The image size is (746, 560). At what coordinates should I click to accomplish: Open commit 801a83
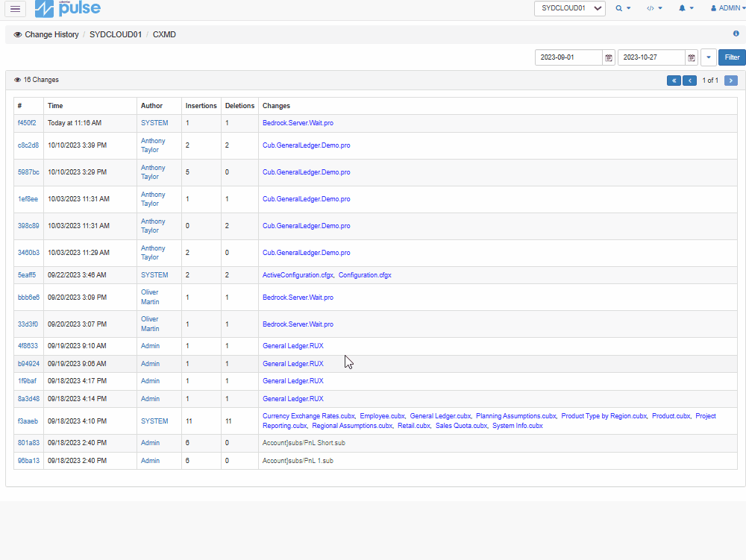[x=28, y=443]
